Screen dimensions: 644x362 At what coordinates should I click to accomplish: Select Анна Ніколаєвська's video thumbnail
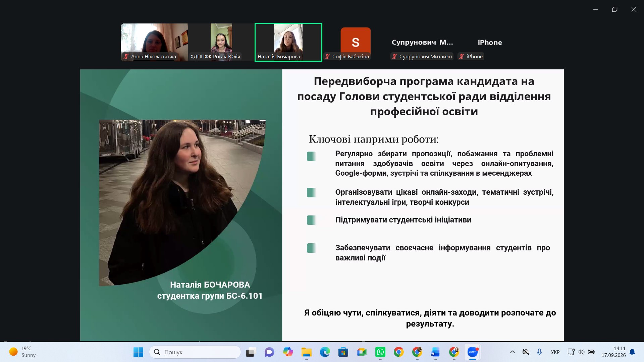pyautogui.click(x=154, y=42)
